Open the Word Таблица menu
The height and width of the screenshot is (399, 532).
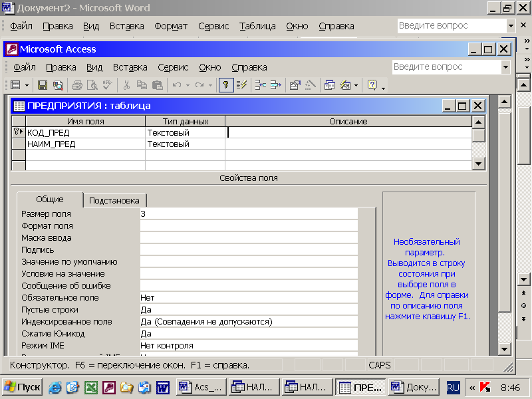click(x=257, y=26)
